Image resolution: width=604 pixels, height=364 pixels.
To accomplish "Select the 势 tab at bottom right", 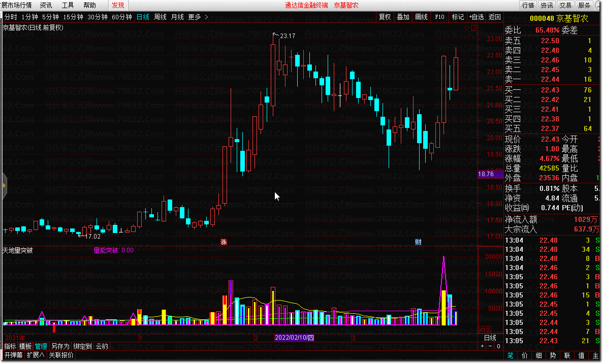I will pos(553,355).
